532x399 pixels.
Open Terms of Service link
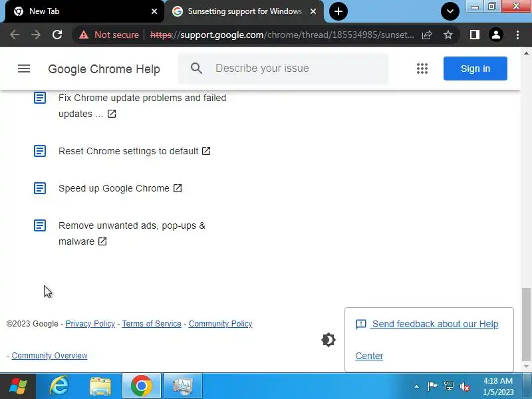(152, 324)
